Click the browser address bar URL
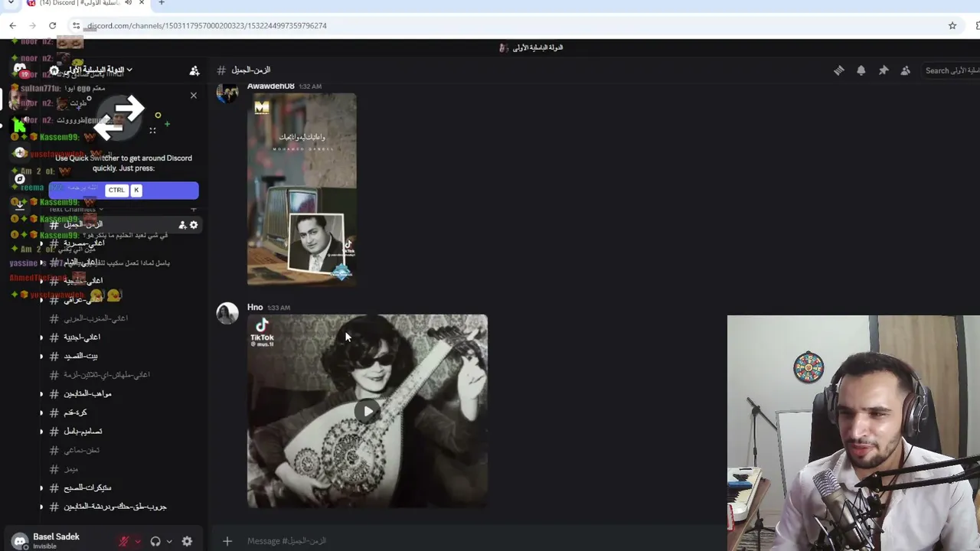Viewport: 980px width, 551px height. click(207, 25)
